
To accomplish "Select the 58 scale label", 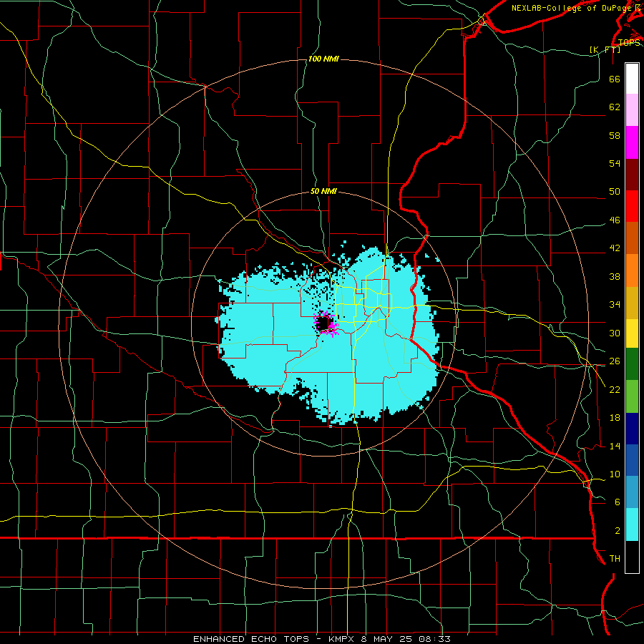I will tap(615, 135).
